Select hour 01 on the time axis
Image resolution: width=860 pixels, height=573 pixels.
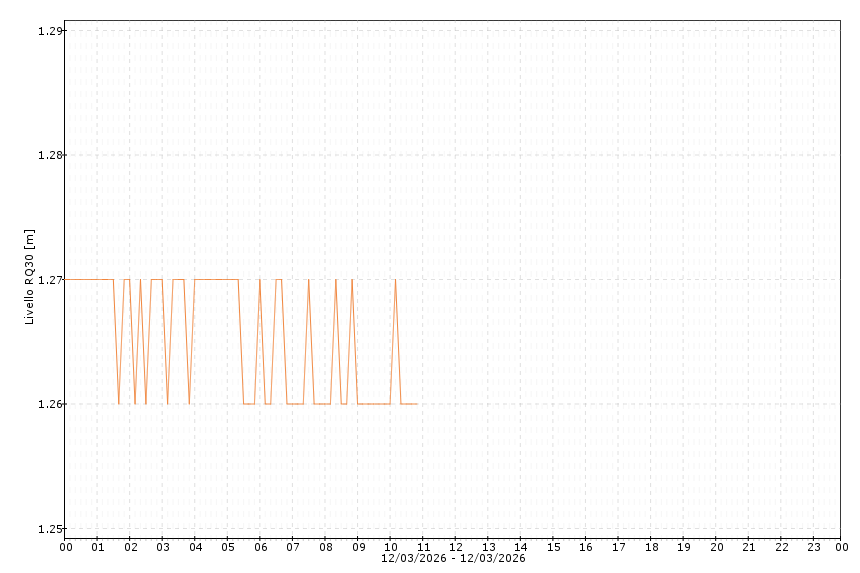tap(98, 547)
